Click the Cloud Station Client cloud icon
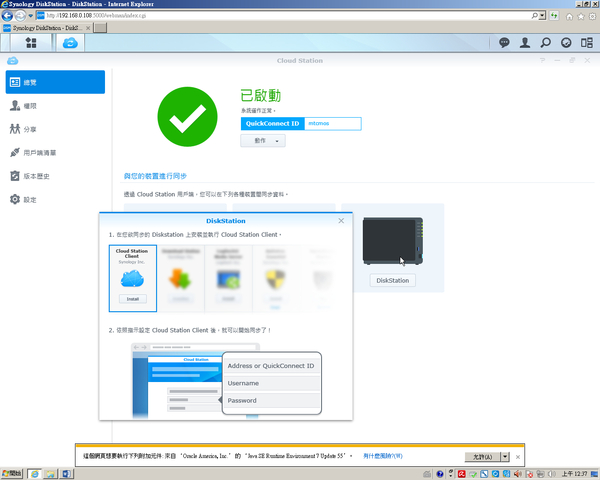Screen dimensions: 600x480 (x=132, y=278)
